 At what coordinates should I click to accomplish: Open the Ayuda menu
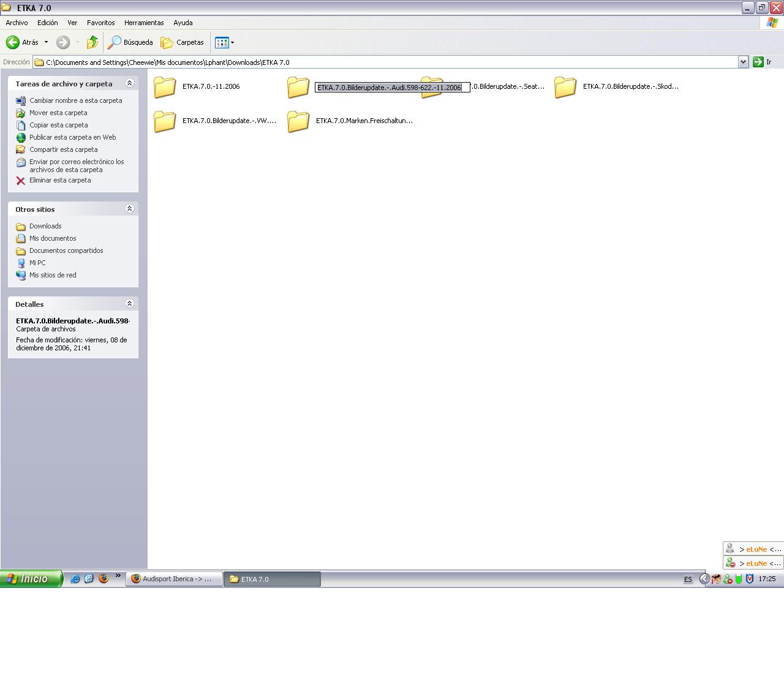(x=183, y=23)
